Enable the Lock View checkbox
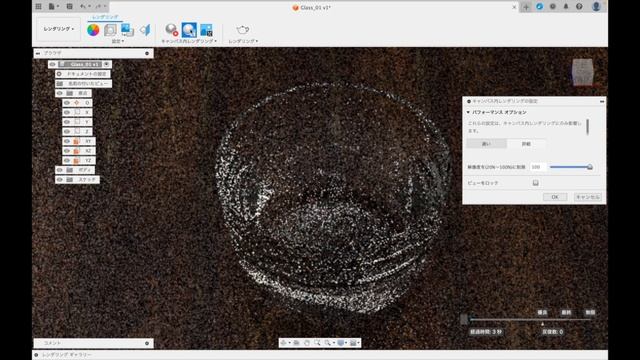This screenshot has width=640, height=360. [536, 183]
